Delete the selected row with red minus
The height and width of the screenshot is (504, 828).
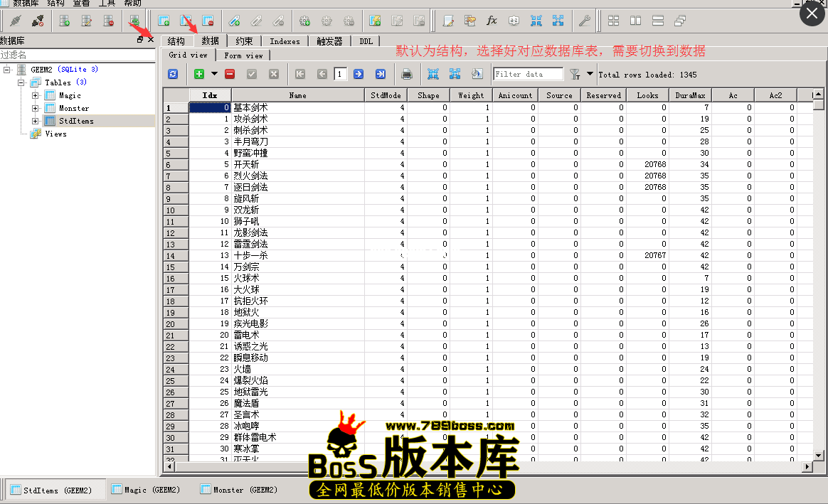tap(230, 74)
